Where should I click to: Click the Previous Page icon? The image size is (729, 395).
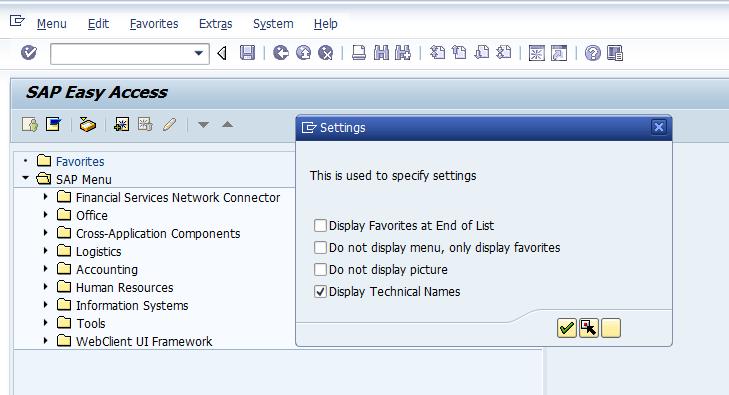pos(459,53)
